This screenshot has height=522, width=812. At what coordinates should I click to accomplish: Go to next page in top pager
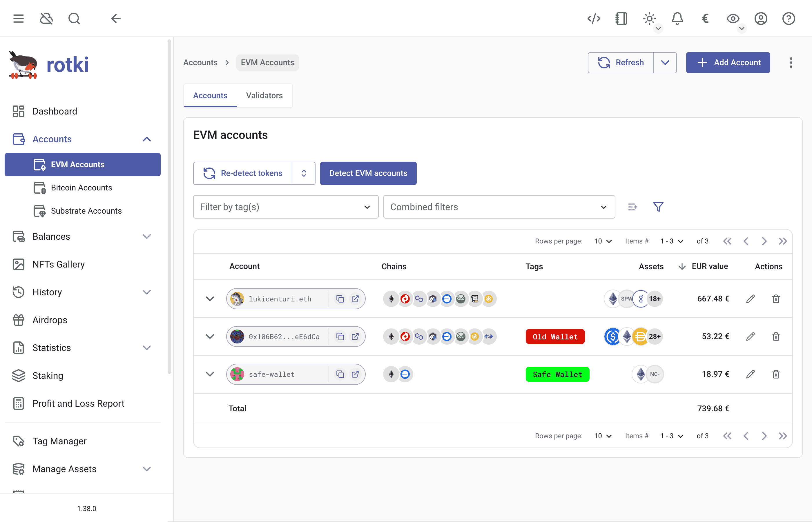(x=764, y=241)
